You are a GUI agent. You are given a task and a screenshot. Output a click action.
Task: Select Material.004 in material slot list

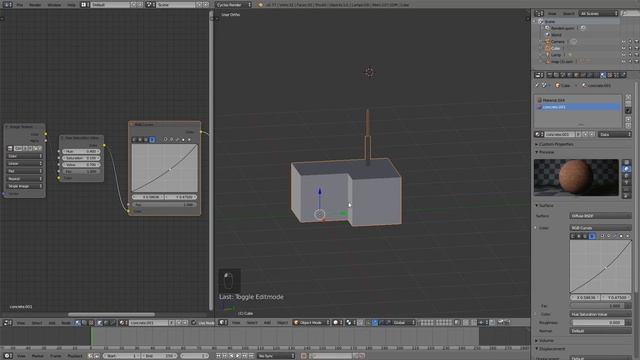pos(578,100)
